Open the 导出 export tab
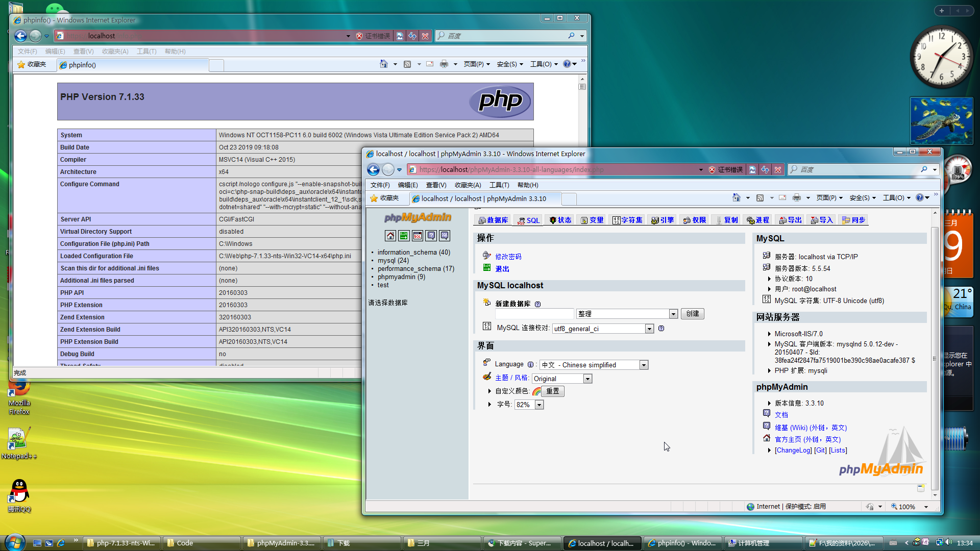 point(791,220)
